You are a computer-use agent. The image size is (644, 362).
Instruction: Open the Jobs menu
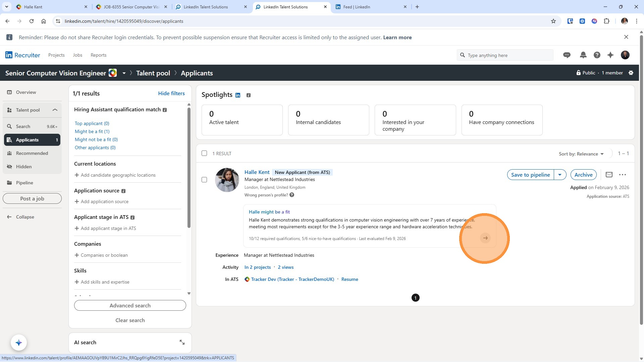click(x=77, y=55)
